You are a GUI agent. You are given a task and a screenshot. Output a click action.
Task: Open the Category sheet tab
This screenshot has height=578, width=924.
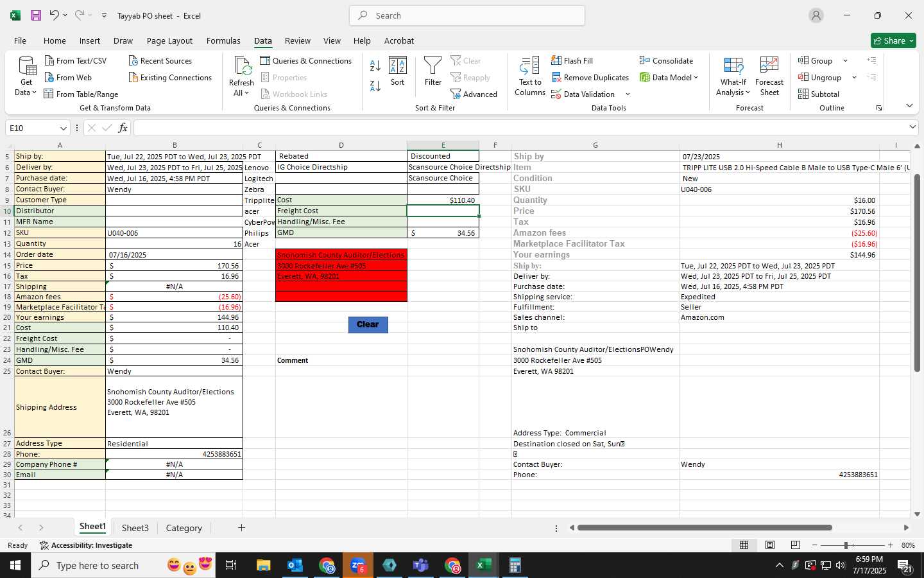tap(184, 528)
